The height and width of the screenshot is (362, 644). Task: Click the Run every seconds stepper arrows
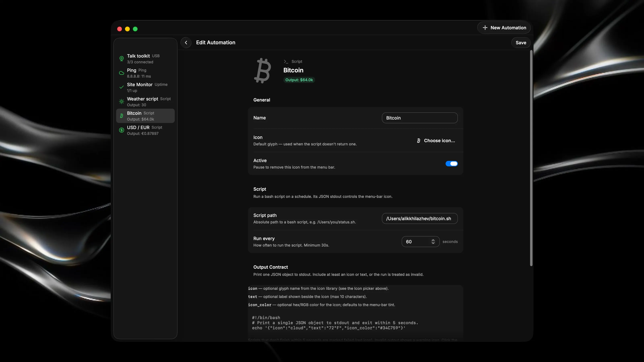click(433, 242)
